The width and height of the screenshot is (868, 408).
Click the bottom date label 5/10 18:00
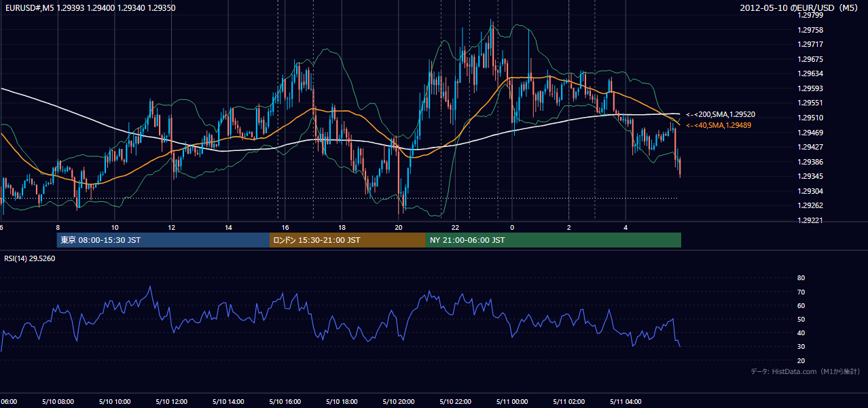tap(340, 401)
